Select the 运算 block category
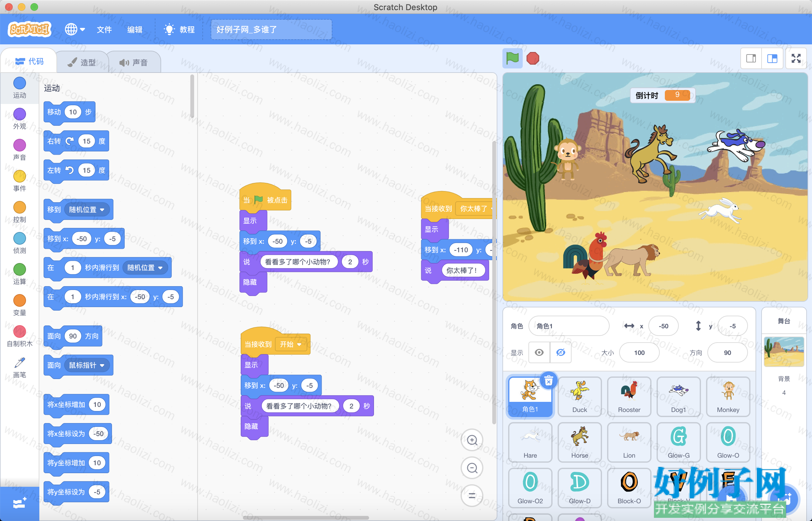 click(x=20, y=274)
